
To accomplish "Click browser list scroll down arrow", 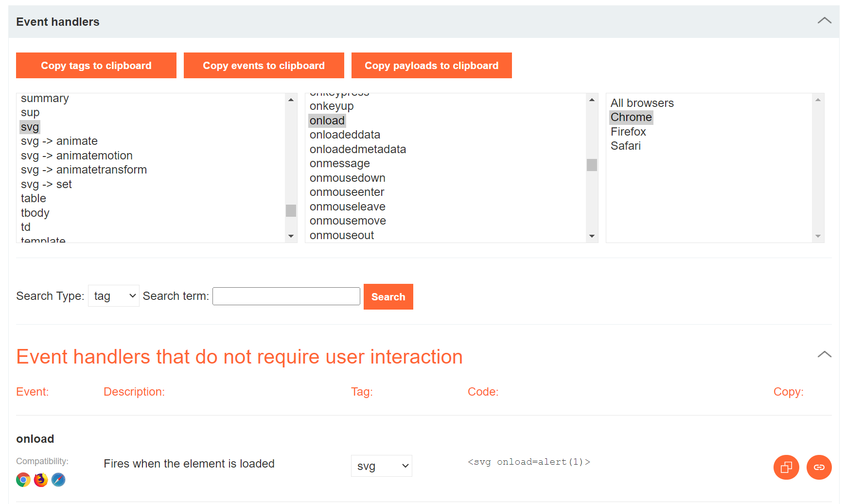I will pos(818,236).
